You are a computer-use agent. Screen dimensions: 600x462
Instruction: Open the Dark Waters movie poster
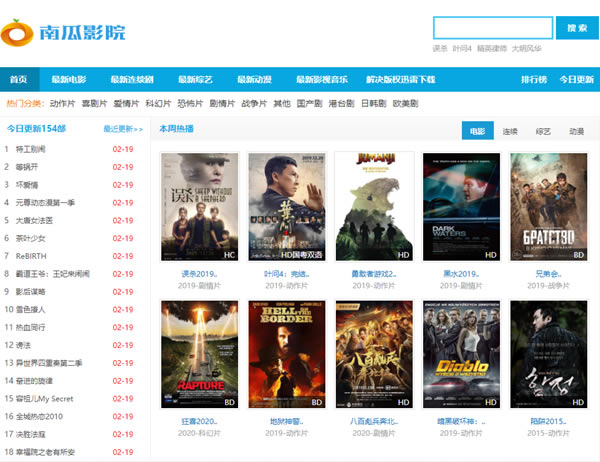[461, 207]
